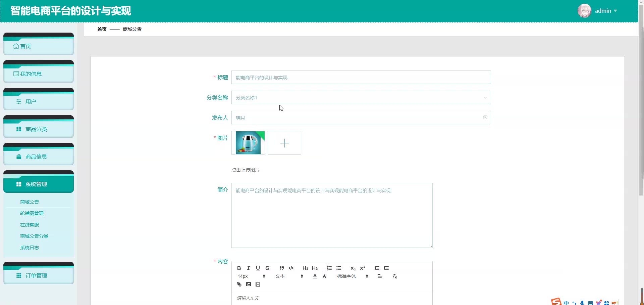
Task: Insert a hyperlink in the editor
Action: coord(239,284)
